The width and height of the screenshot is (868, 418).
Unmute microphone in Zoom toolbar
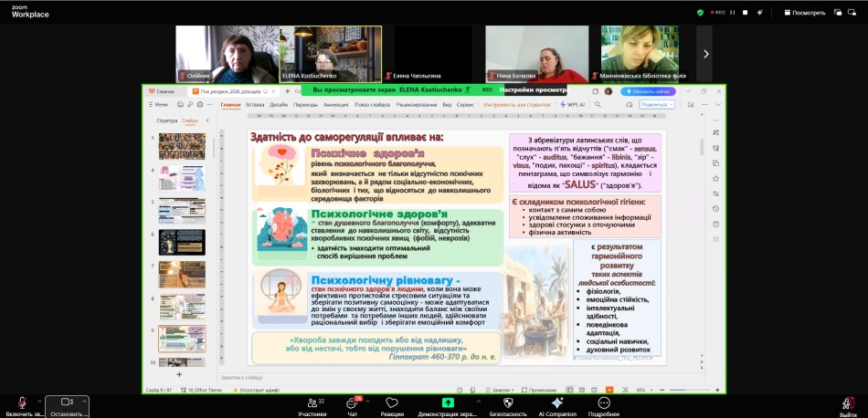pos(22,402)
